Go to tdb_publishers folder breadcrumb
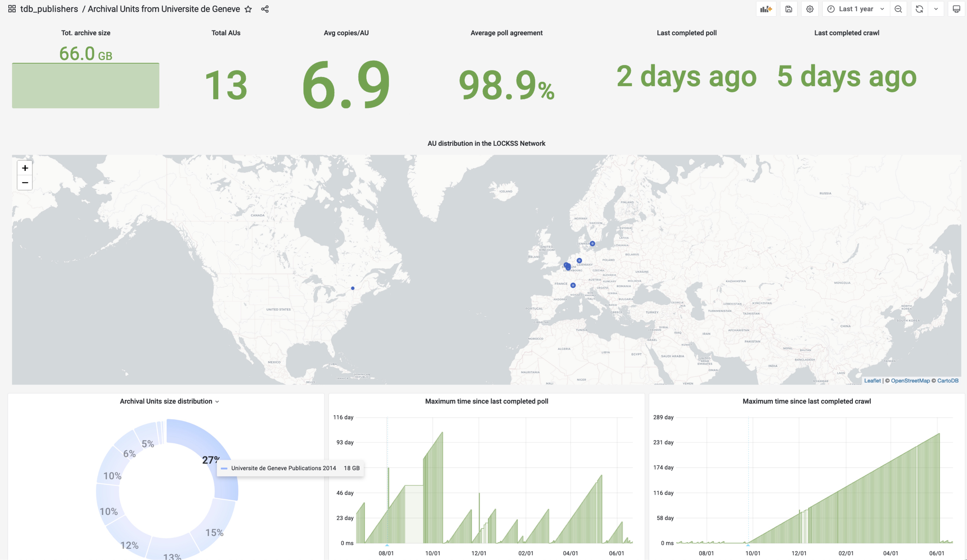Screen dimensions: 967x560 click(49, 9)
